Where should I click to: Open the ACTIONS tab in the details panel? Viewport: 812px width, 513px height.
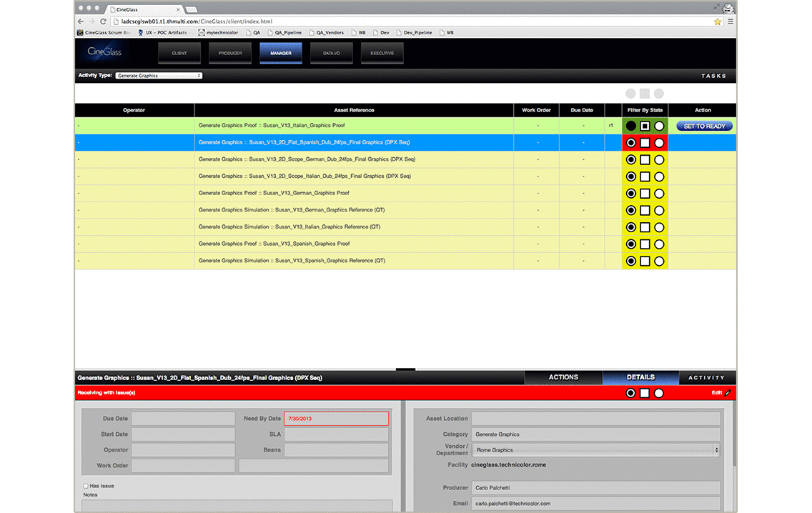pyautogui.click(x=563, y=377)
